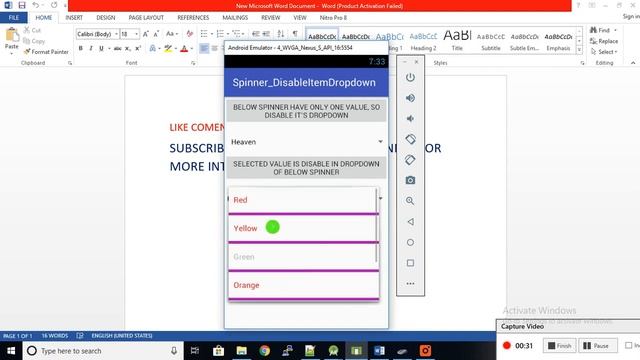This screenshot has height=360, width=640.
Task: Switch to the INSERT ribbon tab
Action: click(74, 18)
